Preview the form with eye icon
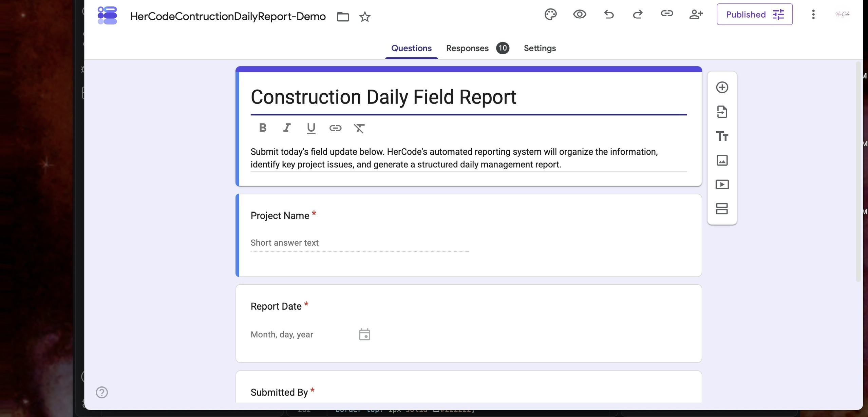 coord(580,14)
